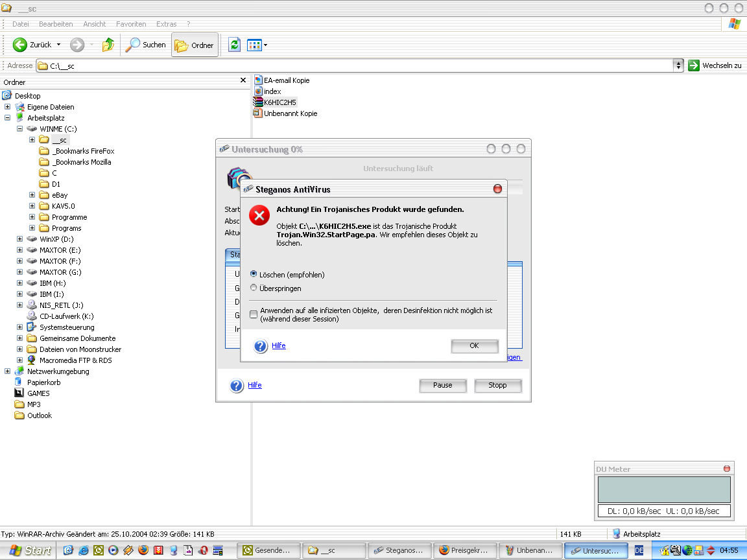The height and width of the screenshot is (560, 747).
Task: Open the Suchen search tool
Action: [146, 45]
